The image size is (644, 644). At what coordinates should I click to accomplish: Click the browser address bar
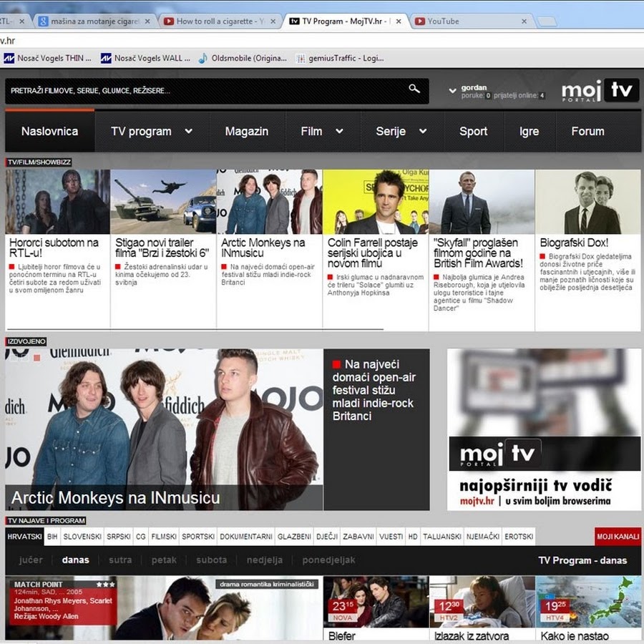(322, 41)
